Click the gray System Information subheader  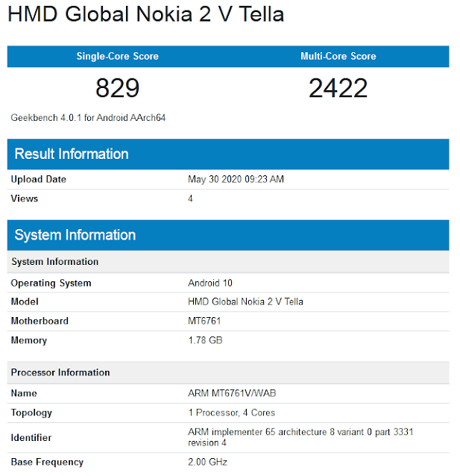(228, 262)
